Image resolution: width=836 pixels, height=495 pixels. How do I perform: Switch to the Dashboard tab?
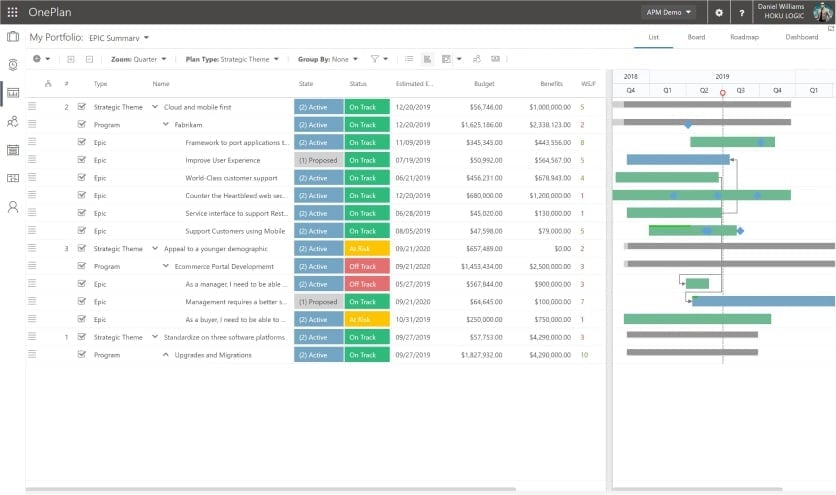(x=801, y=37)
